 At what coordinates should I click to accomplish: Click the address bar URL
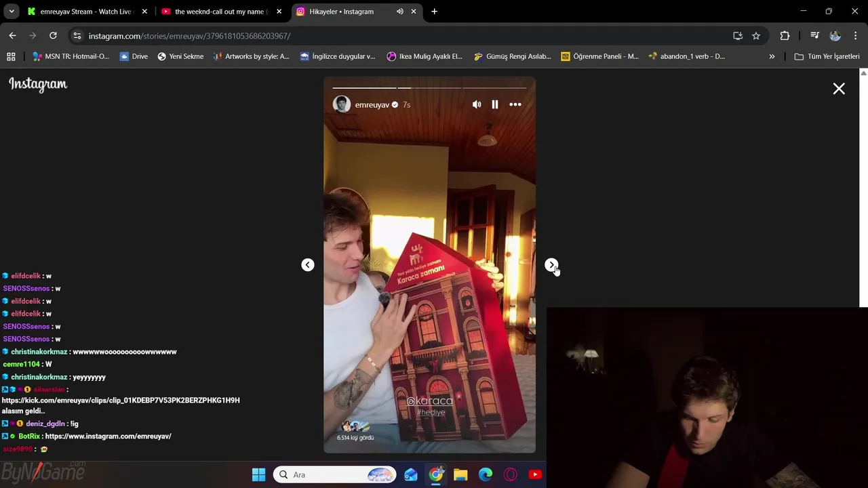[x=189, y=36]
